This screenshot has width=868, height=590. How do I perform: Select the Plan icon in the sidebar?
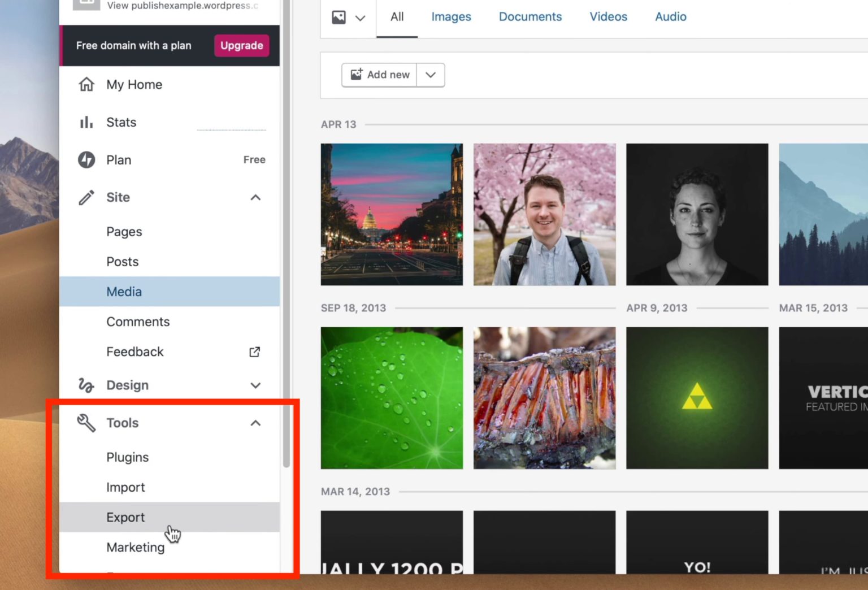pos(86,160)
